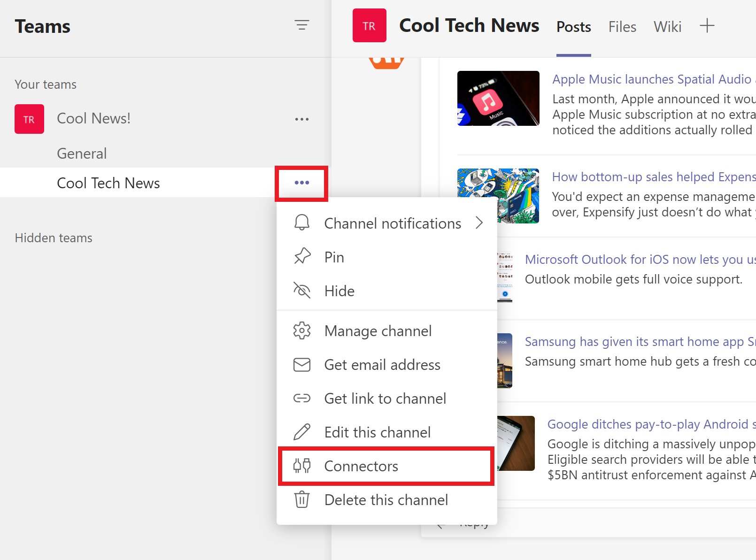Viewport: 756px width, 560px height.
Task: Click the Get link to channel chain icon
Action: tap(302, 398)
